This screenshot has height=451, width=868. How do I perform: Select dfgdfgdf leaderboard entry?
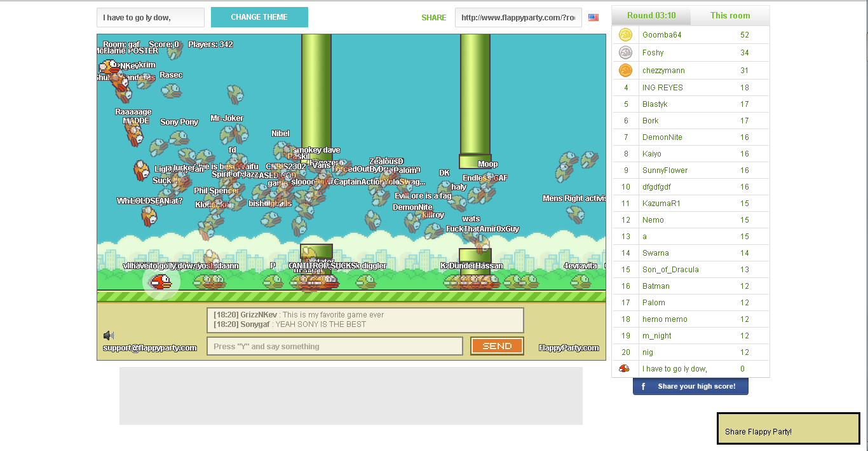(x=691, y=187)
